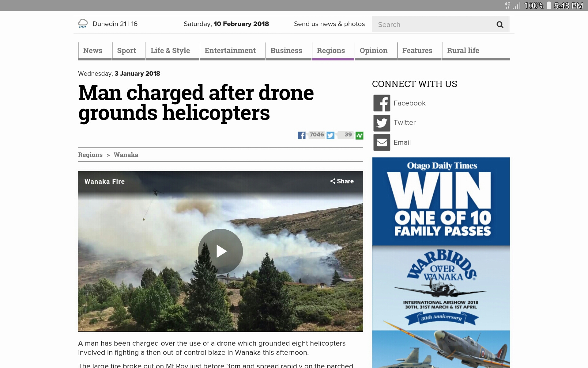Screen dimensions: 588x368
Task: Click the green share icon beside tweet count
Action: tap(359, 135)
